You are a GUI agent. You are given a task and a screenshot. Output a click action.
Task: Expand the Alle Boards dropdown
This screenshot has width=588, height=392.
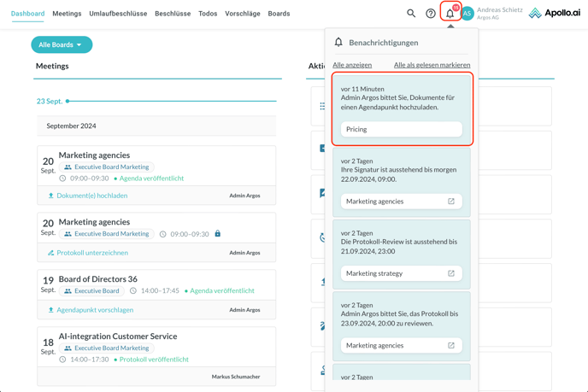pyautogui.click(x=62, y=44)
